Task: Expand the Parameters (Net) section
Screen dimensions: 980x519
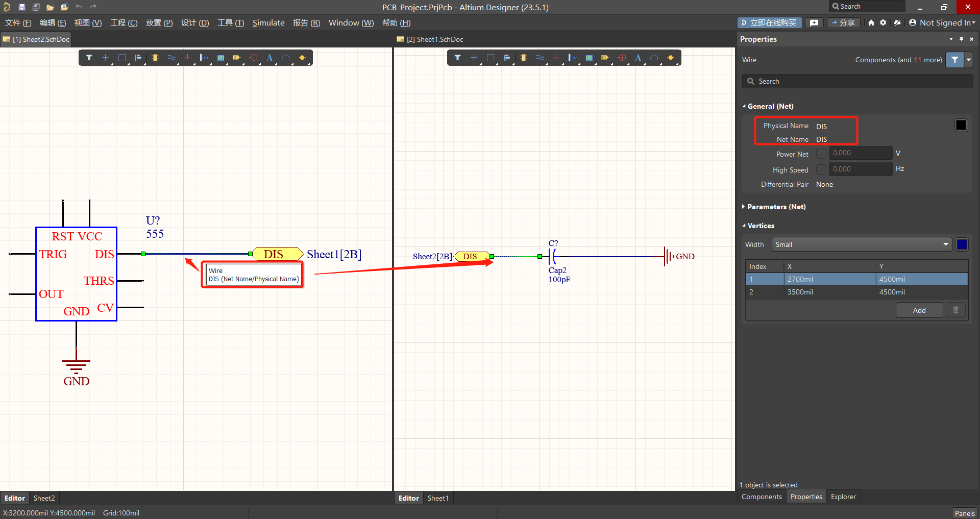Action: coord(776,207)
